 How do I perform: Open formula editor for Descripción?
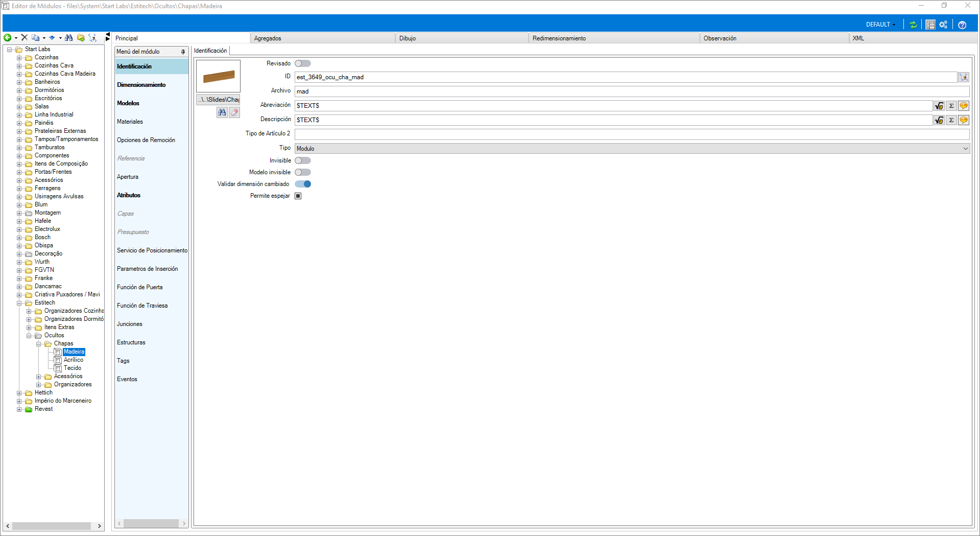click(939, 120)
